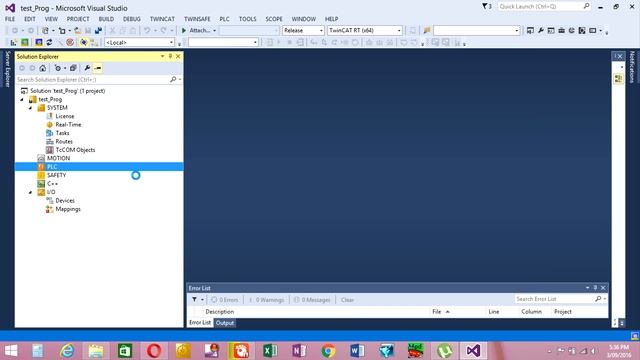Screen dimensions: 640x360
Task: Select the TcCOM Objects tree item
Action: [x=75, y=150]
